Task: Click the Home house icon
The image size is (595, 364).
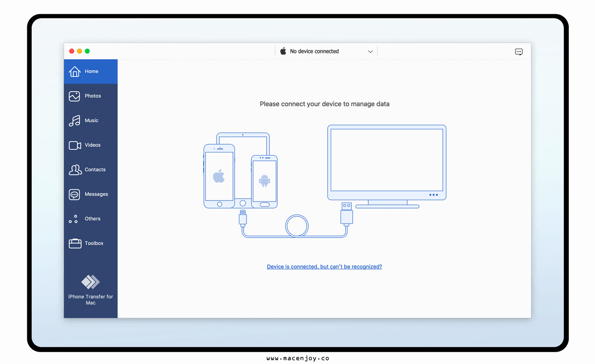Action: click(74, 71)
